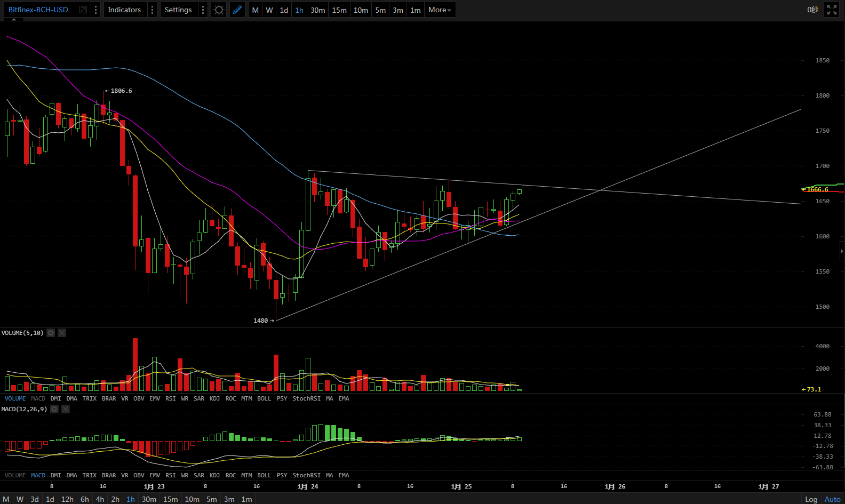Switch MACD panel to VOLUME indicator

point(15,475)
